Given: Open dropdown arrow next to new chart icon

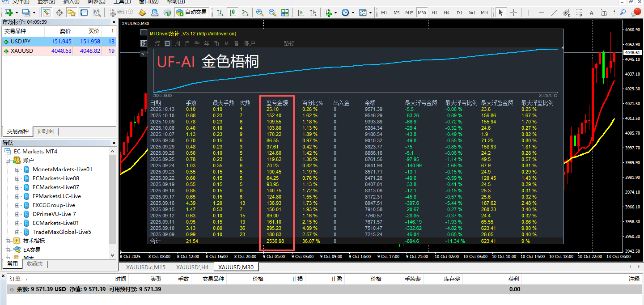Looking at the screenshot, I should click(16, 13).
